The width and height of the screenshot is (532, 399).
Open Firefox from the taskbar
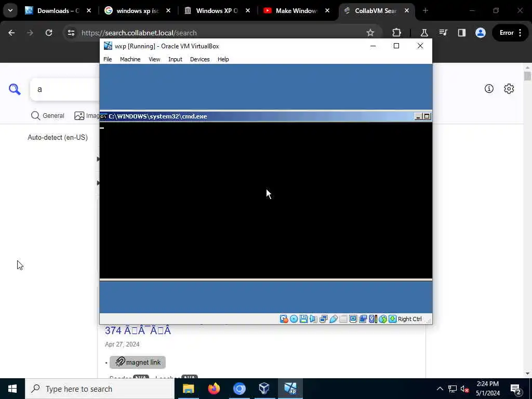click(214, 389)
